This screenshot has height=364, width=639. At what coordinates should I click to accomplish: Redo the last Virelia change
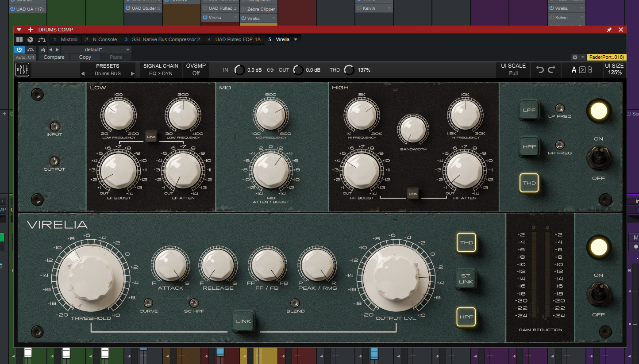tap(551, 70)
